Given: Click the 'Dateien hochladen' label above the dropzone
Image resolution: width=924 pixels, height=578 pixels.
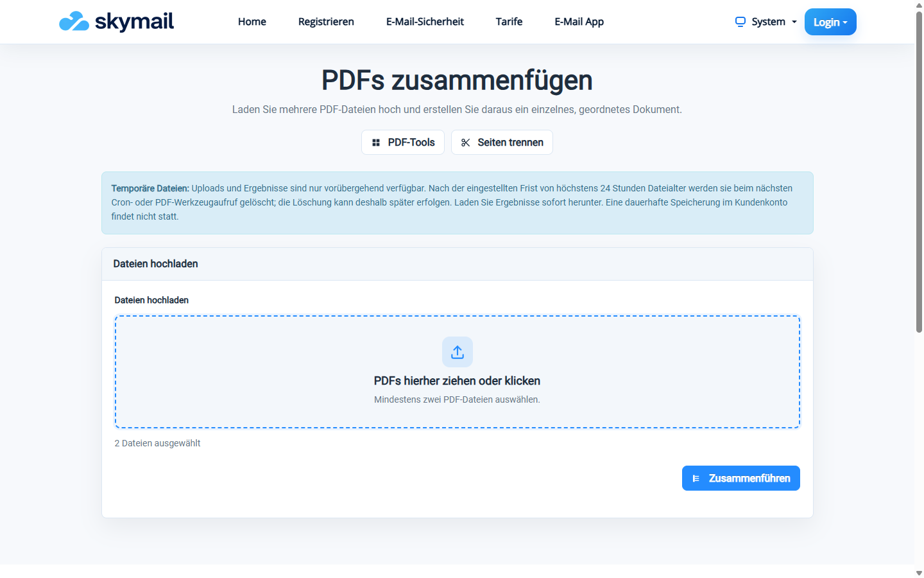Looking at the screenshot, I should [151, 300].
